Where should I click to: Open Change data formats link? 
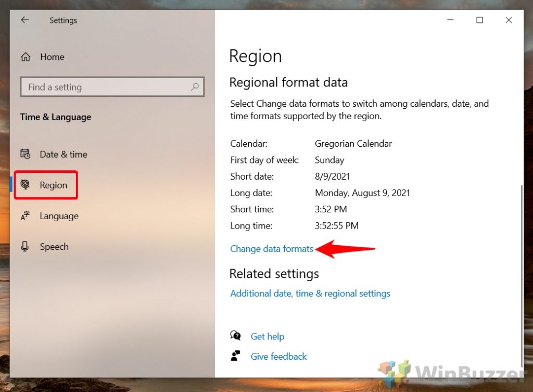coord(272,249)
